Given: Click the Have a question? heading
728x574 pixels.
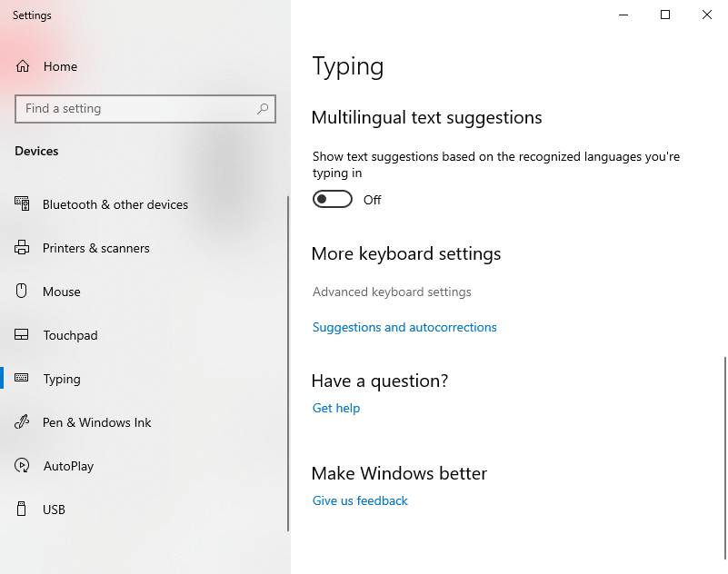Looking at the screenshot, I should 380,381.
